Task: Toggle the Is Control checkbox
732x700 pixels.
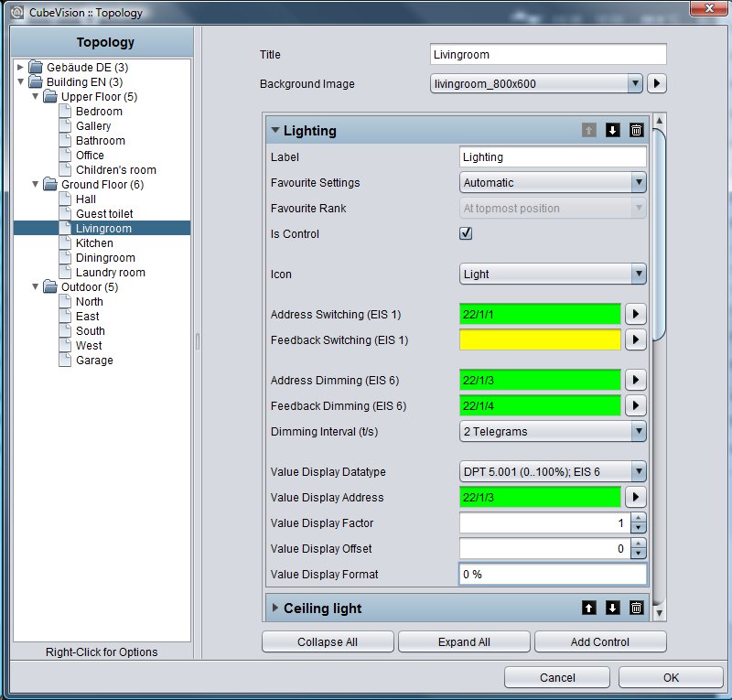Action: coord(466,233)
